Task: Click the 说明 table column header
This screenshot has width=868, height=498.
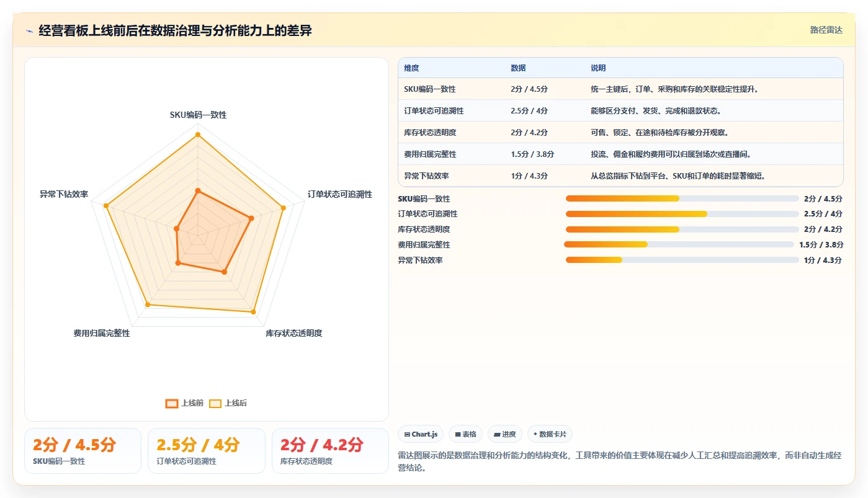Action: click(x=598, y=68)
